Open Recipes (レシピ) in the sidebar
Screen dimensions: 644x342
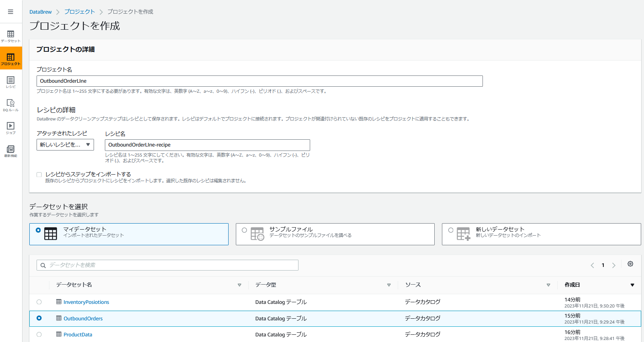pyautogui.click(x=11, y=82)
